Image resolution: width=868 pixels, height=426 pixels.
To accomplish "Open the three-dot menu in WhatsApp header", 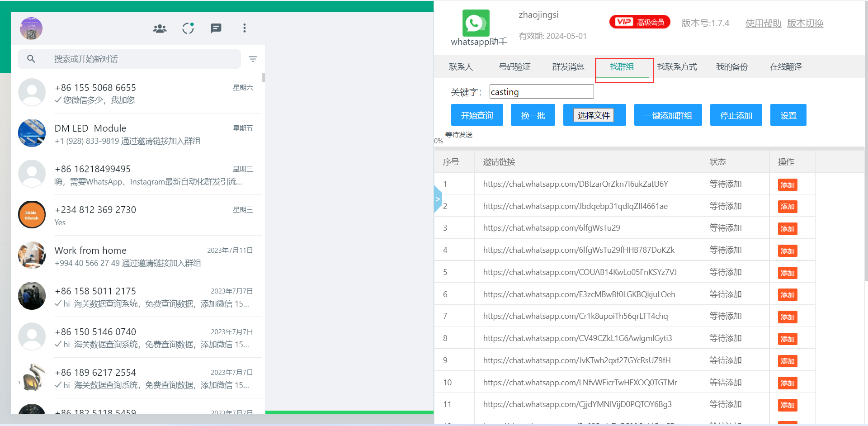I will pyautogui.click(x=245, y=28).
